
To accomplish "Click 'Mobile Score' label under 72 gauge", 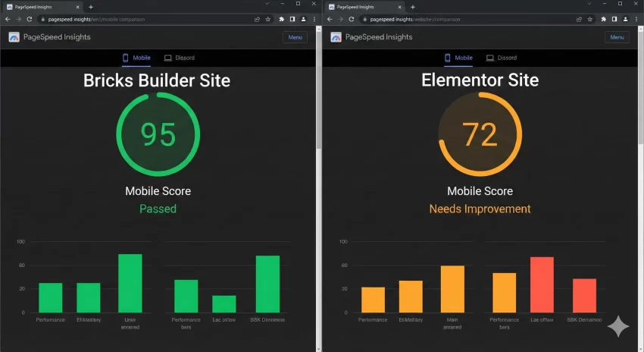I will [x=480, y=191].
